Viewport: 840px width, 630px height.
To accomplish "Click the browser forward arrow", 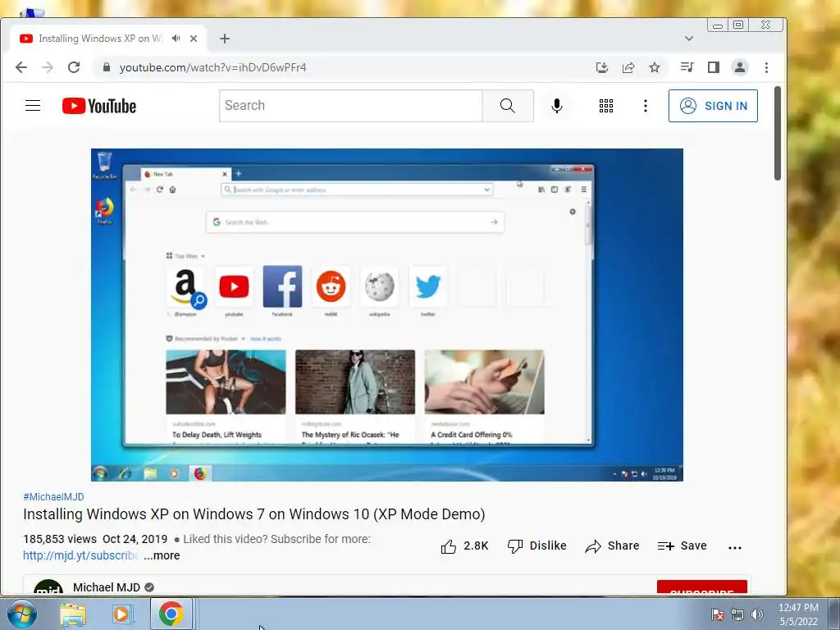I will (48, 67).
